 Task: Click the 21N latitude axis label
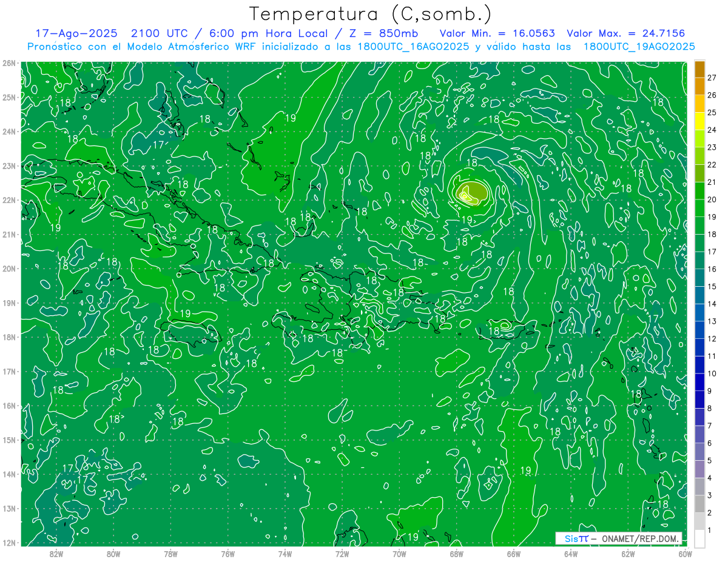pyautogui.click(x=9, y=234)
